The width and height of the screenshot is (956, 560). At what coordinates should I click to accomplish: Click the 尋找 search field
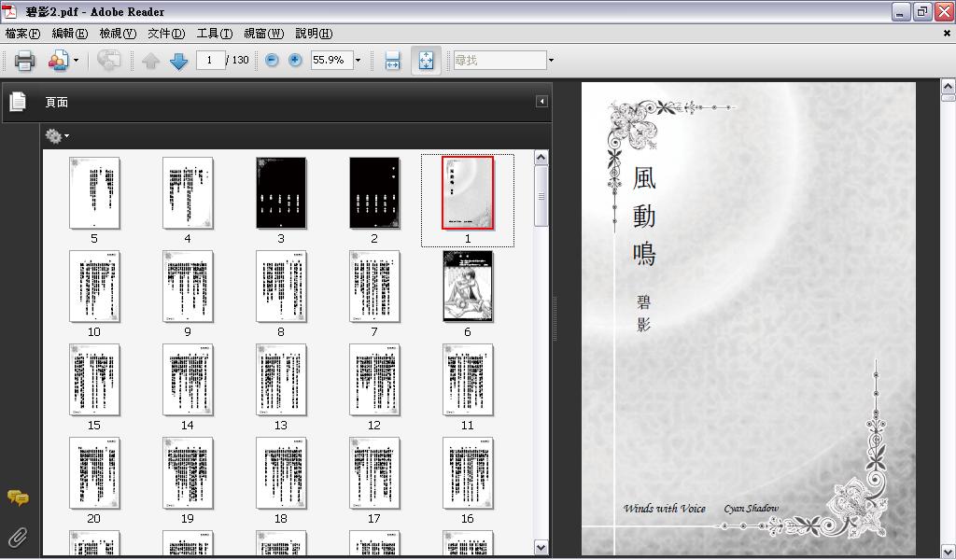(500, 60)
